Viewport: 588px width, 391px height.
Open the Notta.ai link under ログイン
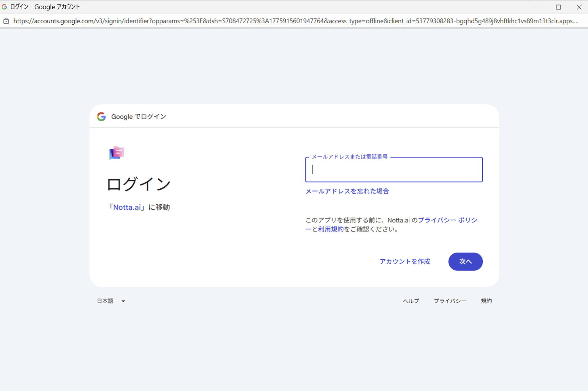pyautogui.click(x=127, y=207)
